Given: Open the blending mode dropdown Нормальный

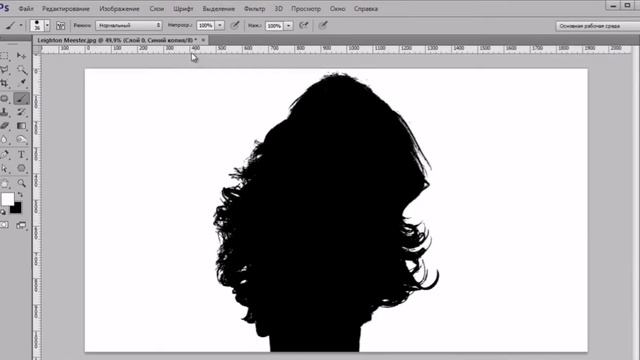Looking at the screenshot, I should [x=129, y=25].
